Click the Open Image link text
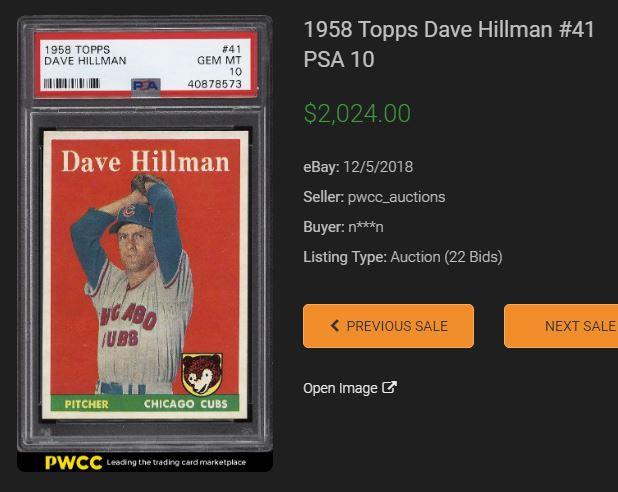 tap(340, 388)
